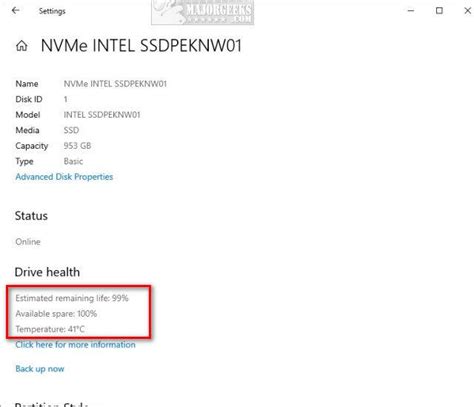Select the Temperature 41°C reading
The width and height of the screenshot is (474, 407).
pos(50,329)
